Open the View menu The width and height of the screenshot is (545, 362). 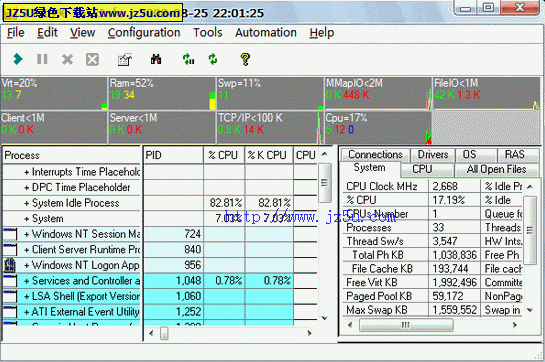(x=82, y=33)
